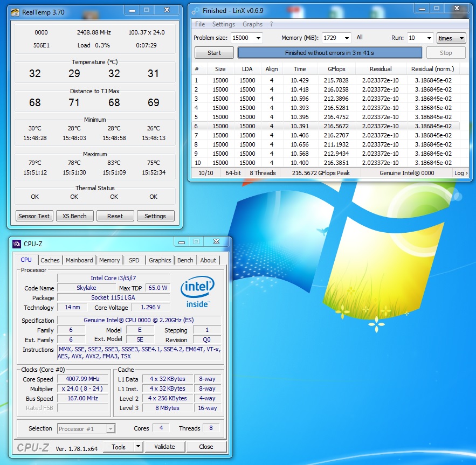Click the Max TDP 65.0 W field

click(x=158, y=288)
